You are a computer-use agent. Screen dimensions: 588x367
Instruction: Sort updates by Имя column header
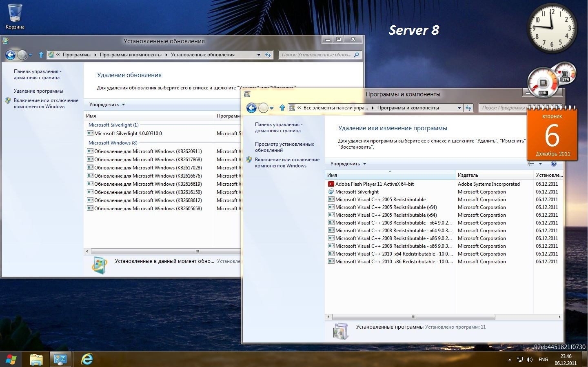pyautogui.click(x=149, y=116)
